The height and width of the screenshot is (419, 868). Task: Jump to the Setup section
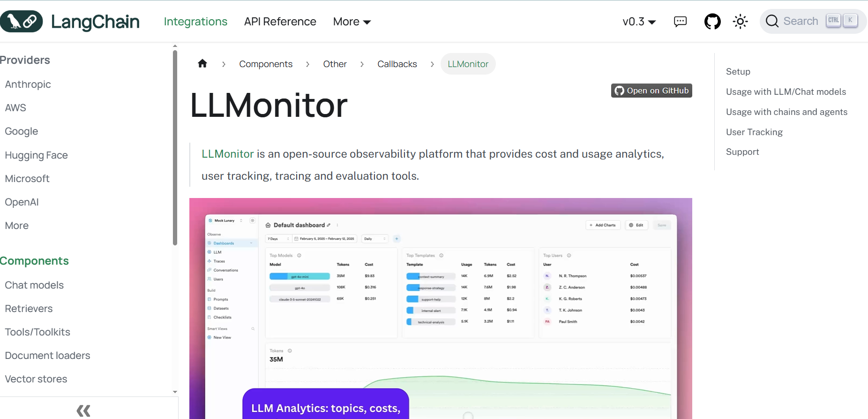point(738,71)
